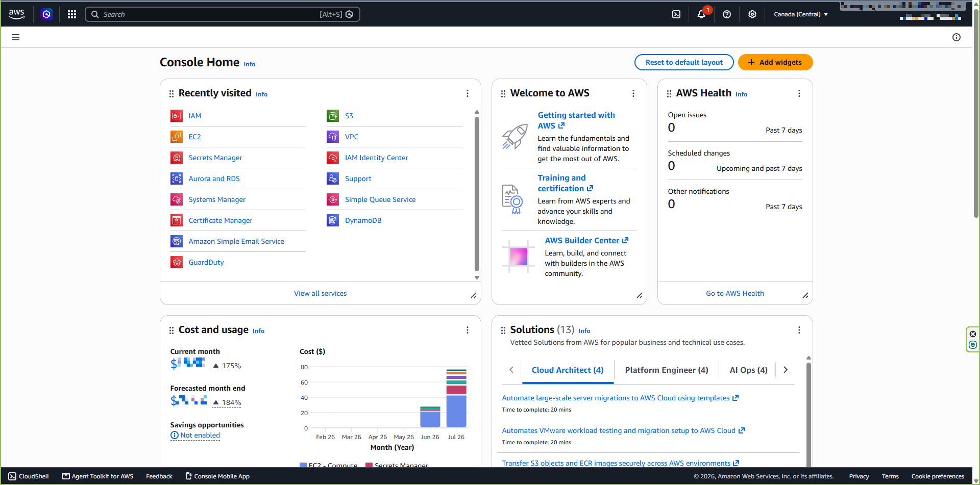The width and height of the screenshot is (980, 485).
Task: Click the Add widgets button
Action: coord(775,62)
